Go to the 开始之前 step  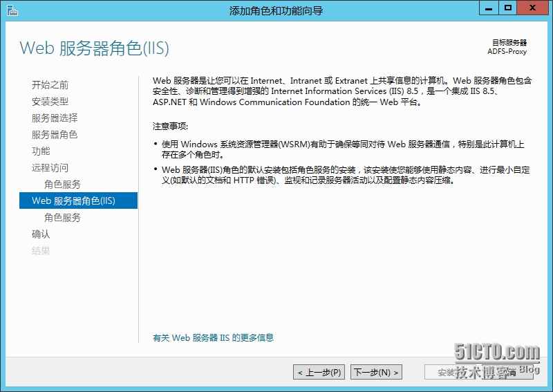pos(50,85)
